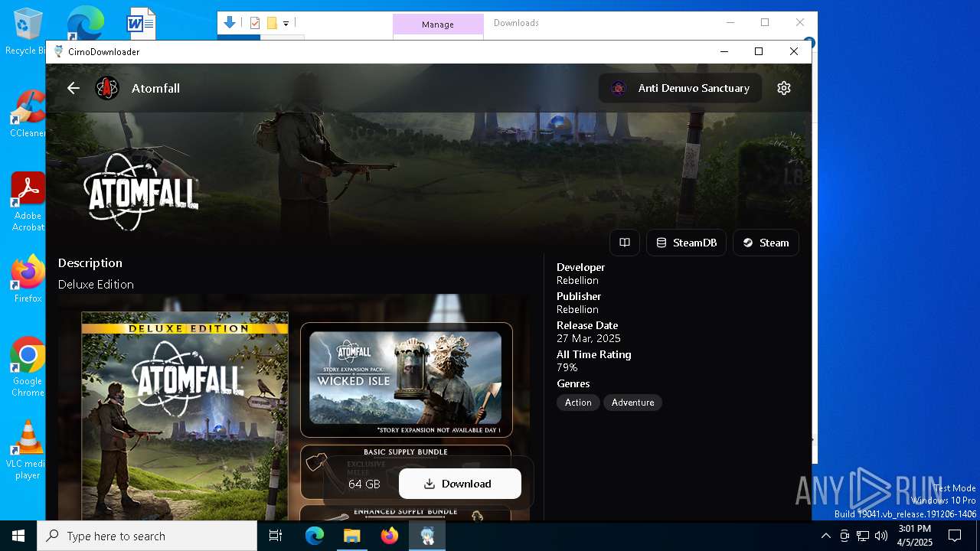Open the taskbar clock and date
The width and height of the screenshot is (980, 551).
click(914, 536)
